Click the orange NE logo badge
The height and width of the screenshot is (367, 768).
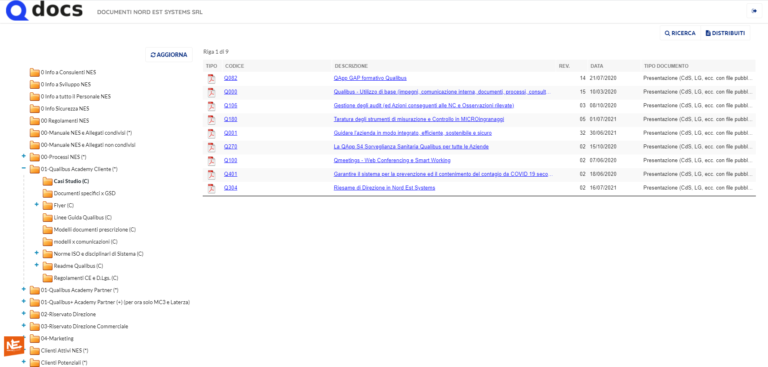click(x=14, y=346)
